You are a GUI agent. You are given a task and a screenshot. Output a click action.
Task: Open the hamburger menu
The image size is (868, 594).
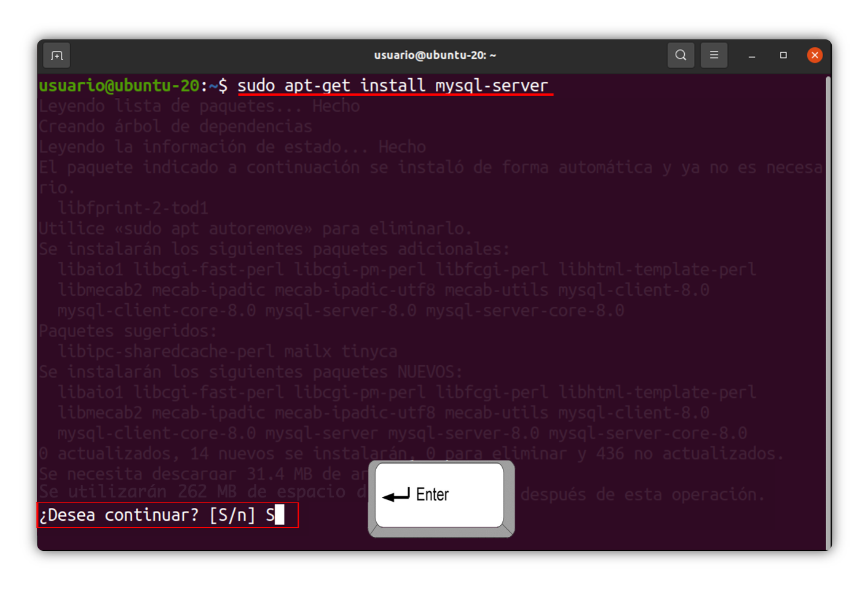[714, 55]
